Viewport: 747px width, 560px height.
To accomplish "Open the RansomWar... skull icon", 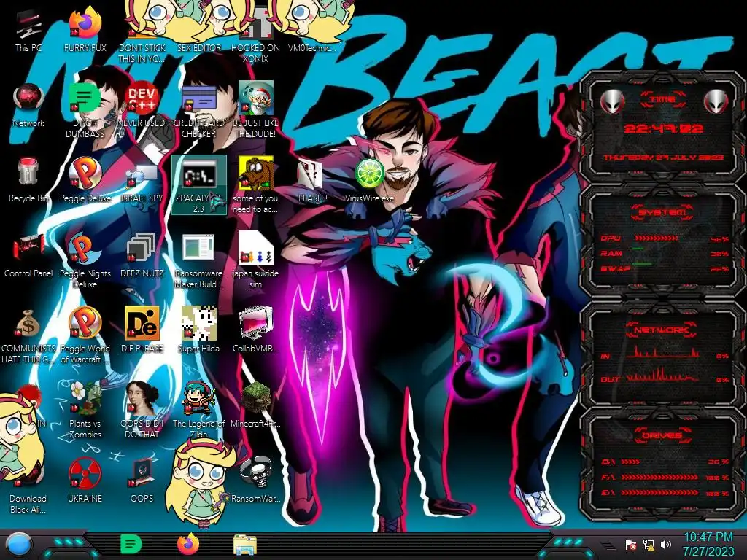I will click(255, 480).
